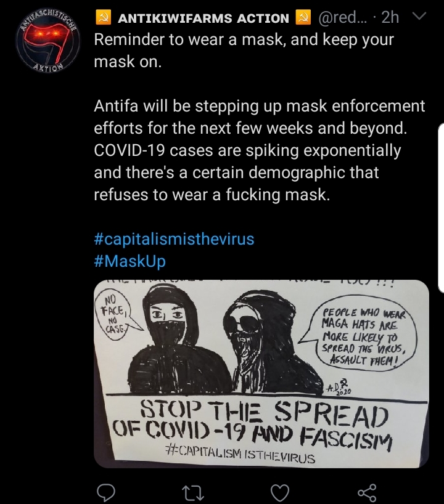
Task: Open the #MaskUp hashtag
Action: [130, 261]
